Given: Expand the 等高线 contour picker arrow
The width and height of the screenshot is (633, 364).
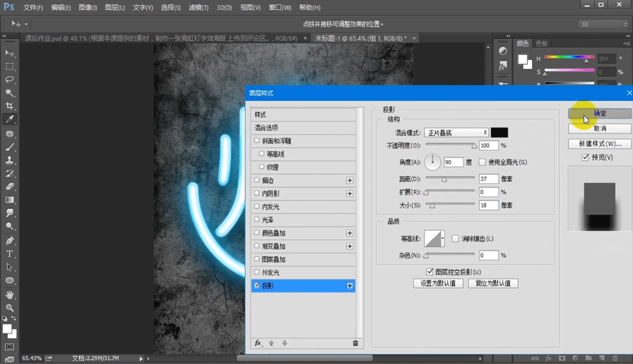Looking at the screenshot, I should pos(442,239).
